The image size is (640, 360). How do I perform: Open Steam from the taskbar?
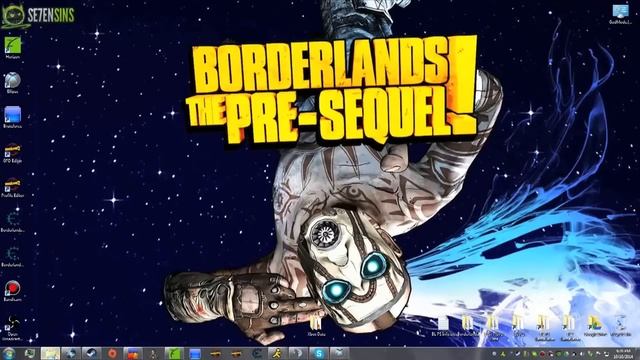click(x=91, y=353)
